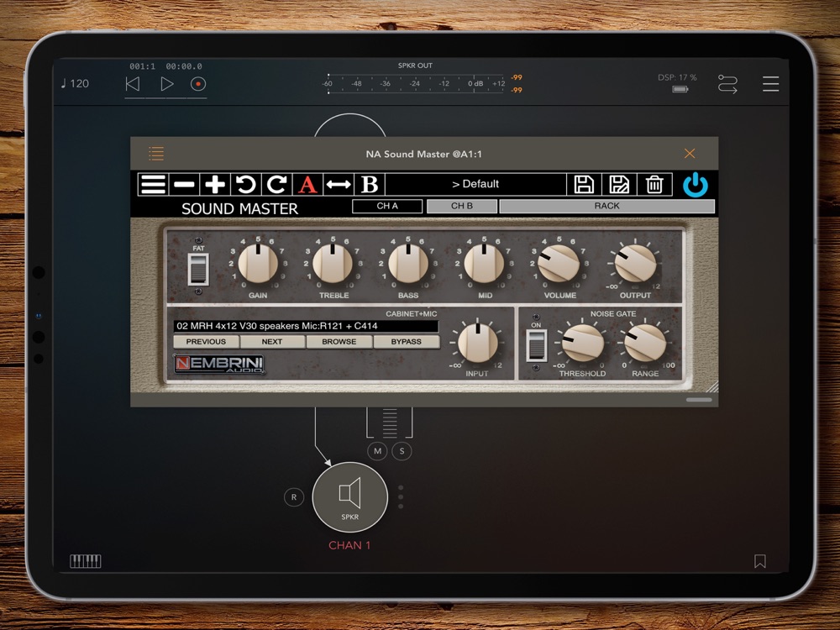Click the Nembrini Audio logo
Viewport: 840px width, 630px height.
(219, 364)
